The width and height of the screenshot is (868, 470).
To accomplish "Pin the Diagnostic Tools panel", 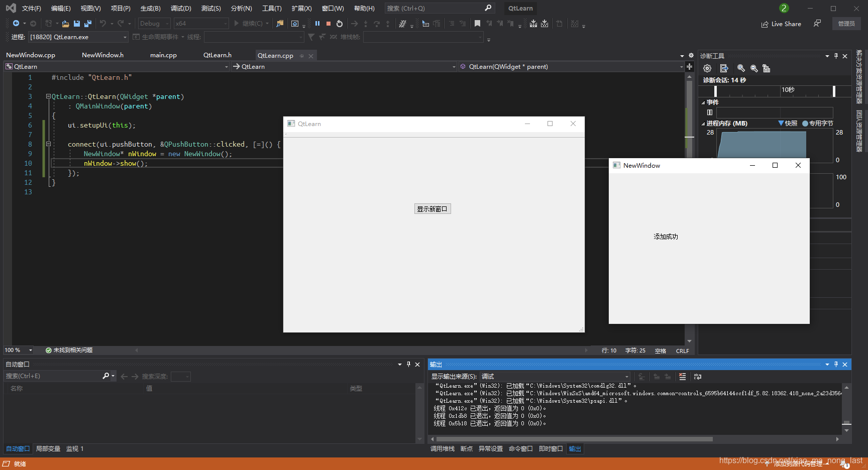I will [836, 56].
